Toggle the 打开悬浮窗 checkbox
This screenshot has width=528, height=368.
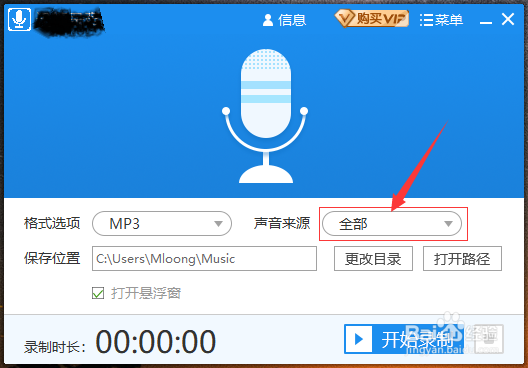tap(98, 293)
